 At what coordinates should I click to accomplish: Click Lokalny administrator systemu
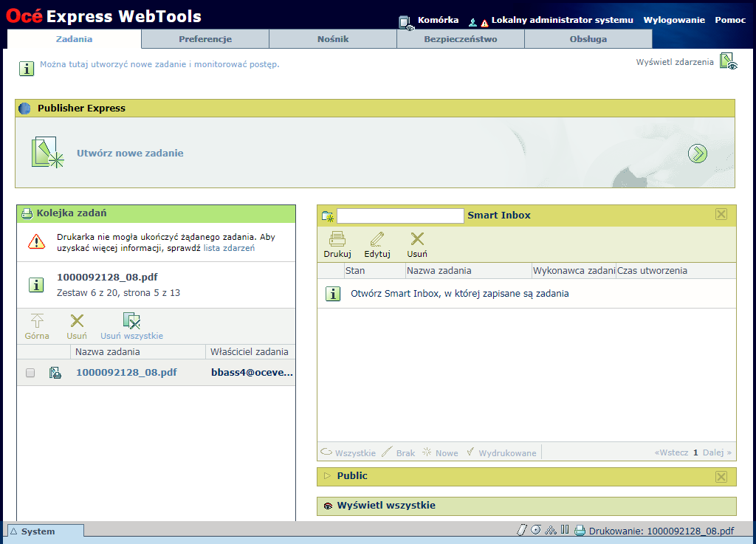pos(562,20)
